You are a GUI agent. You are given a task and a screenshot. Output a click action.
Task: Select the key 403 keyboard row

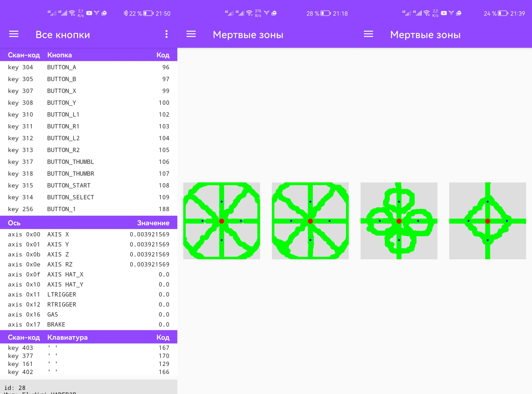[x=88, y=348]
